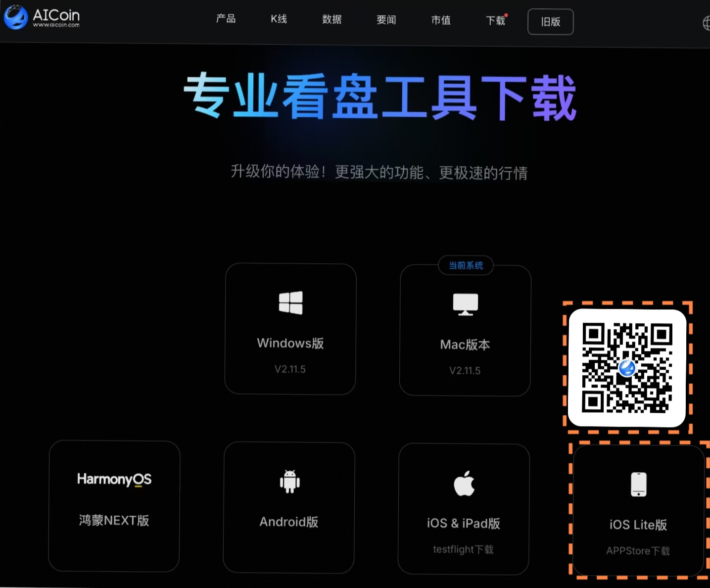
Task: Open iOS & iPad版 download
Action: coord(464,509)
